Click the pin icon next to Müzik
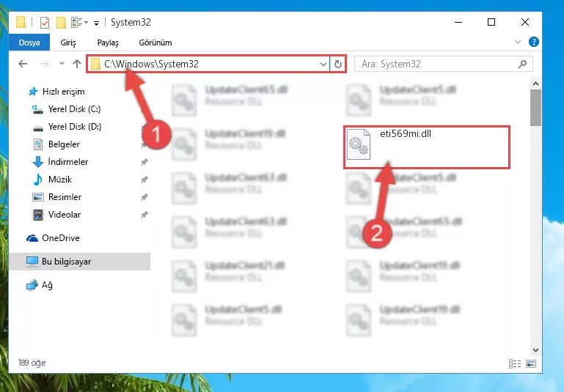The height and width of the screenshot is (392, 564). 144,180
